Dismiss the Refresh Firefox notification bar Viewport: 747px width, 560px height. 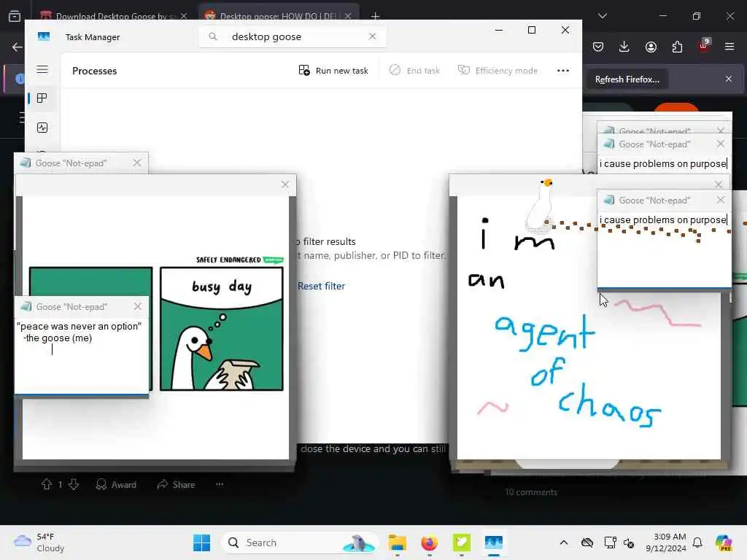tap(729, 79)
